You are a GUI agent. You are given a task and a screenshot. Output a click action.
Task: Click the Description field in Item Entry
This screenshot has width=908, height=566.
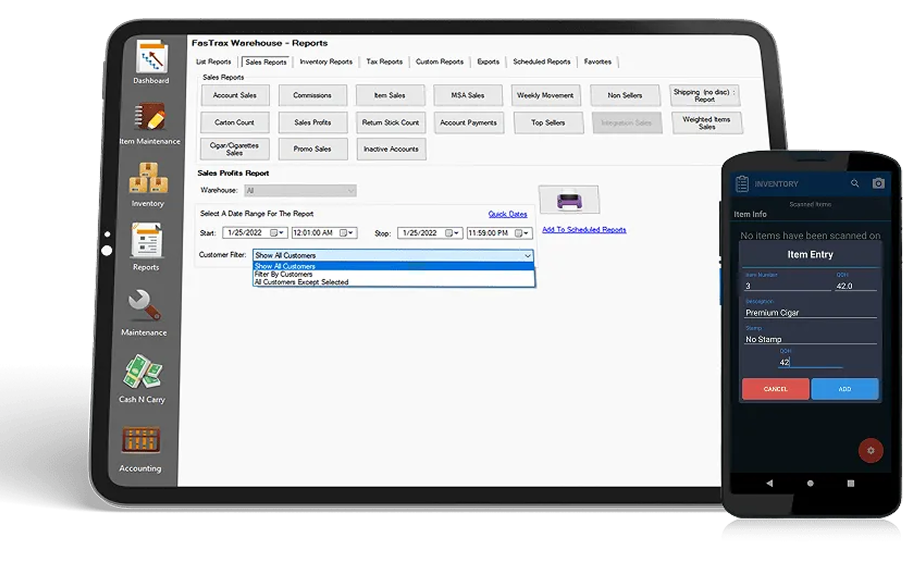point(810,313)
